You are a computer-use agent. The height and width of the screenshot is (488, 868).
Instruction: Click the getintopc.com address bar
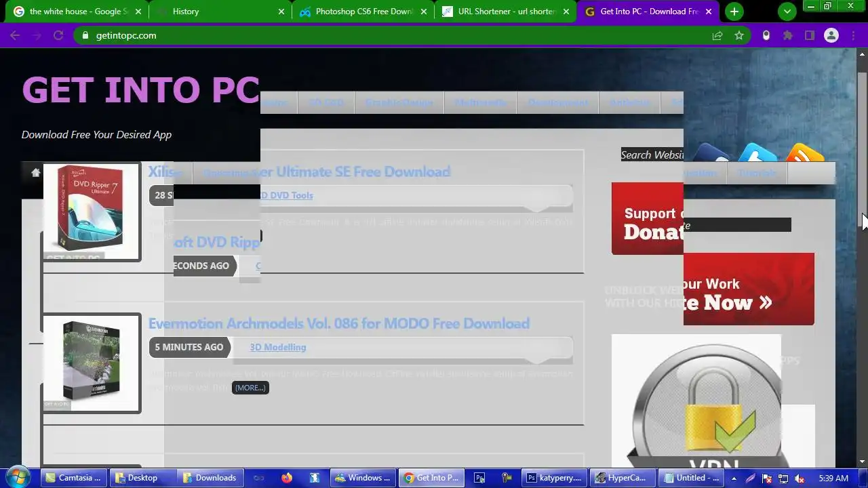(412, 35)
